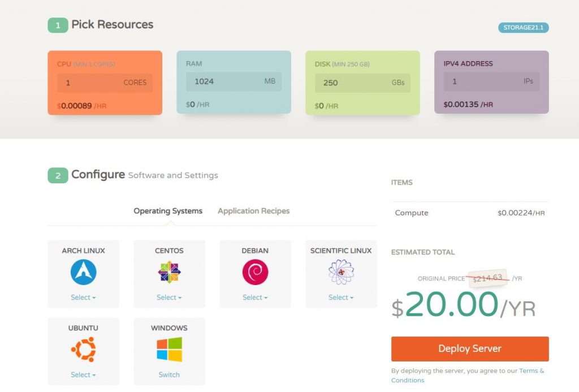This screenshot has height=392, width=579.
Task: Click the Compute item label
Action: tap(412, 213)
